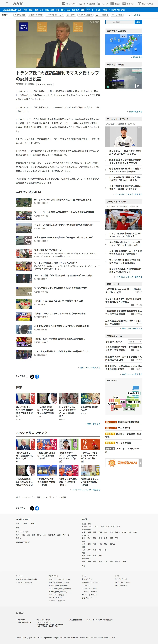
Task: Share on X icon below article list
Action: [32, 377]
